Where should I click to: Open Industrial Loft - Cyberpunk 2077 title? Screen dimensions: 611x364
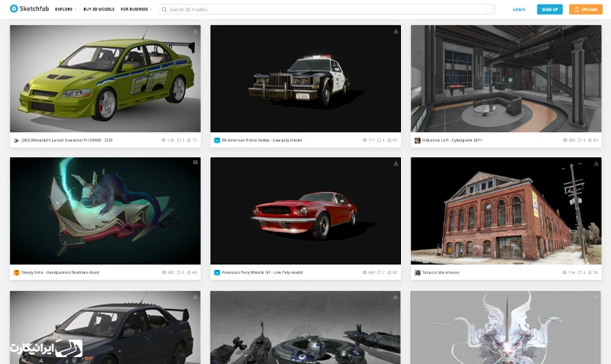click(452, 140)
